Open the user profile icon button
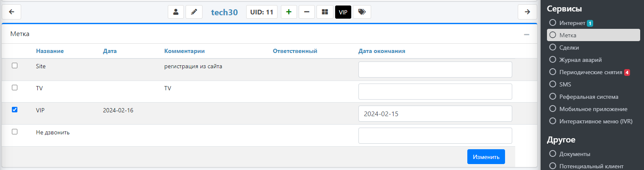Screen dimensions: 644x170 tap(176, 12)
